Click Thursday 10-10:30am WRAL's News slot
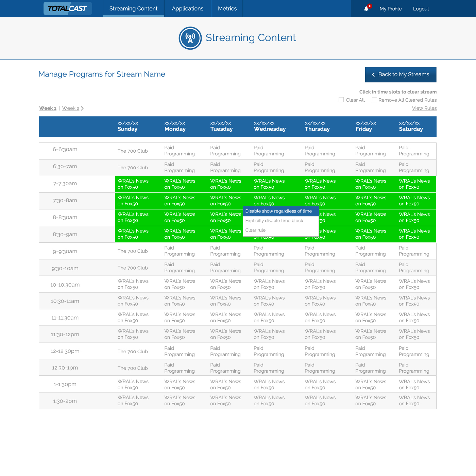 [x=320, y=284]
